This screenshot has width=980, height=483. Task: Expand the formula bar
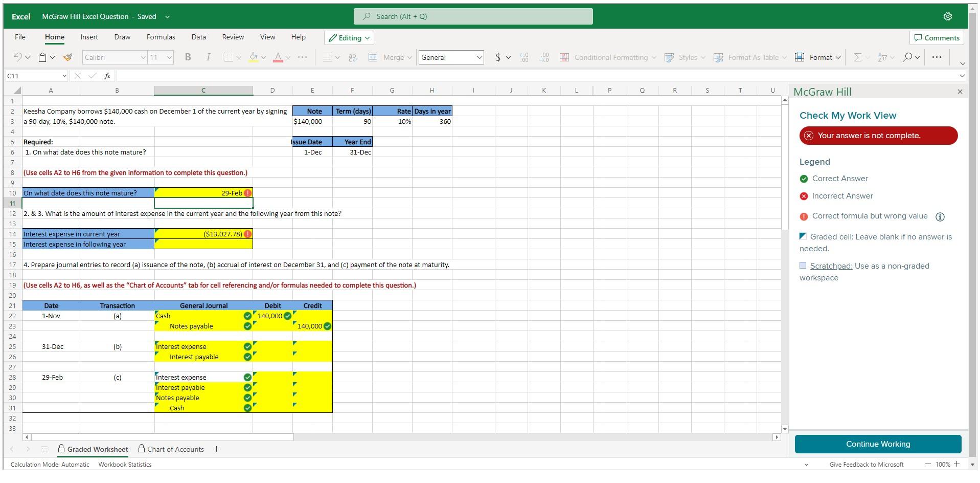[x=962, y=76]
